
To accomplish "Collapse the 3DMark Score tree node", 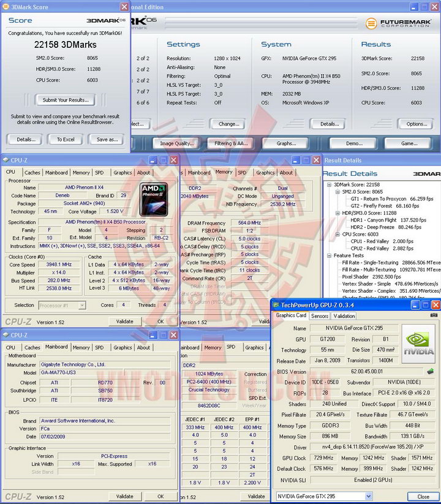I will coord(329,184).
